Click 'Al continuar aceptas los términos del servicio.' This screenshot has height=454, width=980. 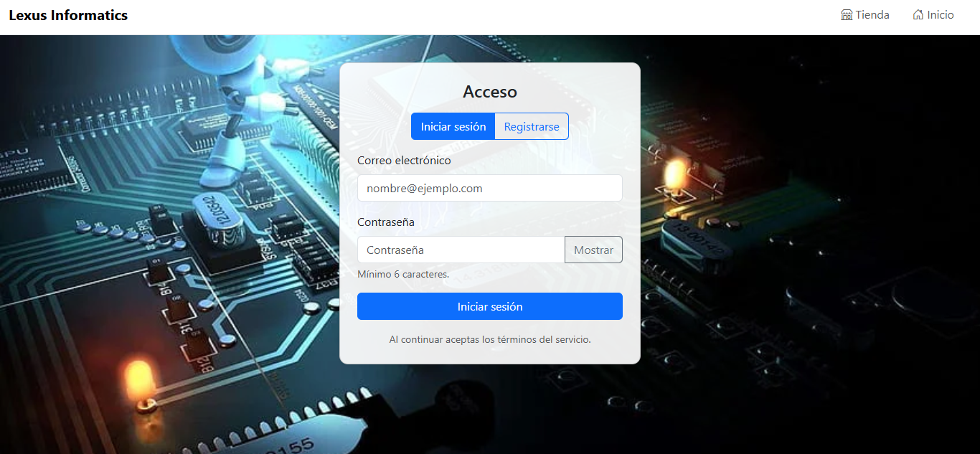click(x=490, y=339)
